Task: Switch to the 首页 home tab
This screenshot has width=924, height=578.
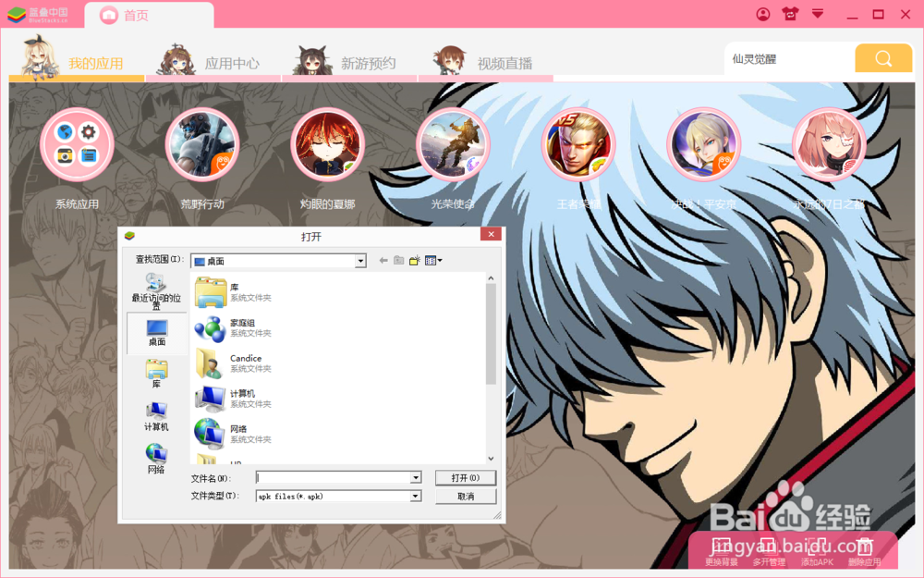Action: 149,16
